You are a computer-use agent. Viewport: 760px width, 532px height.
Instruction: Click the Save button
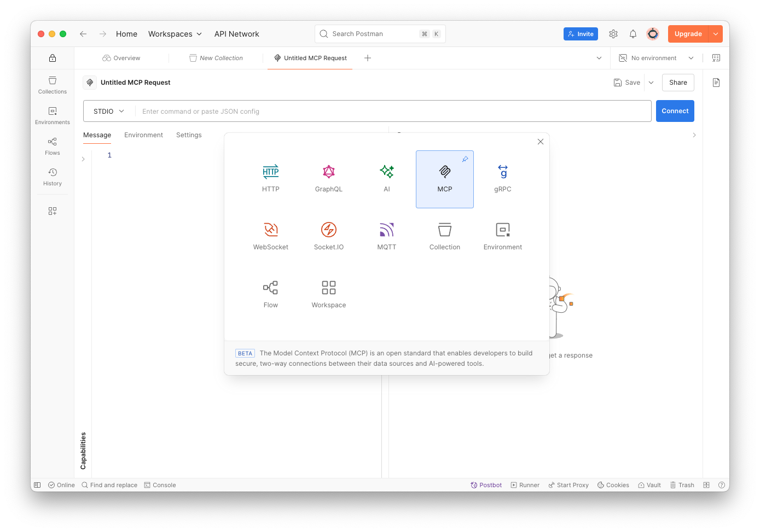(x=627, y=83)
